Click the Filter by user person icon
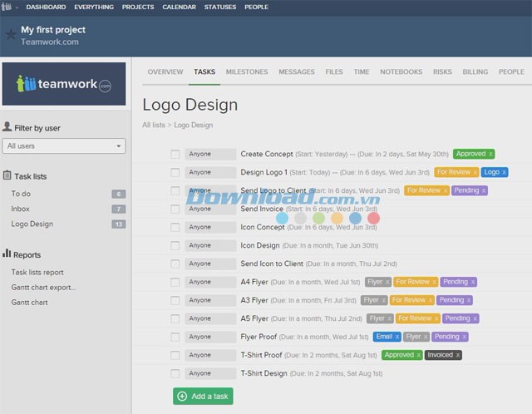This screenshot has height=414, width=532. (x=7, y=126)
